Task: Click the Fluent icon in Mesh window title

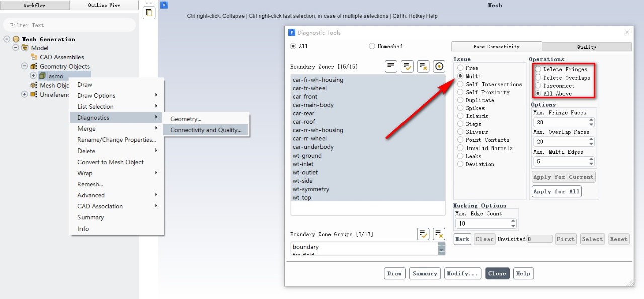Action: (x=165, y=5)
